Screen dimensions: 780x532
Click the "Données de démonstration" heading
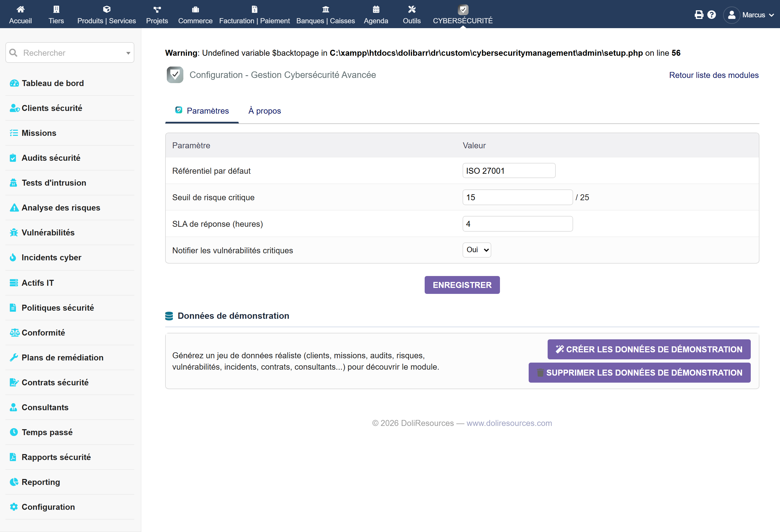(x=233, y=316)
